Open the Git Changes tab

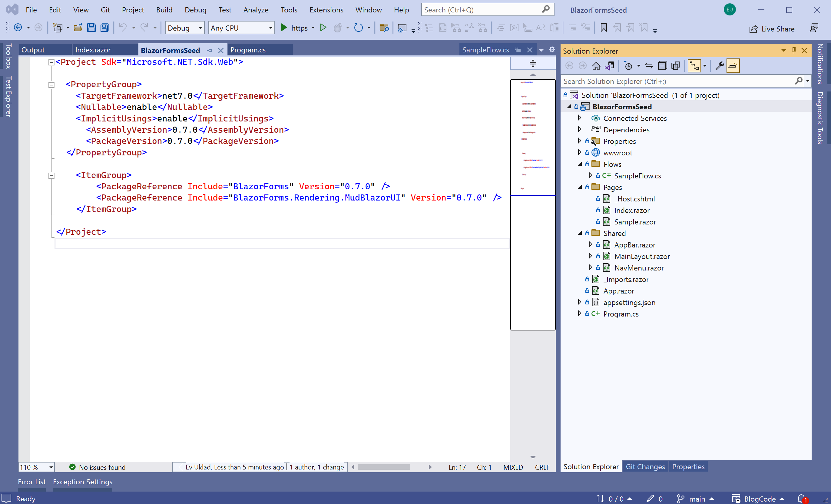(x=645, y=466)
